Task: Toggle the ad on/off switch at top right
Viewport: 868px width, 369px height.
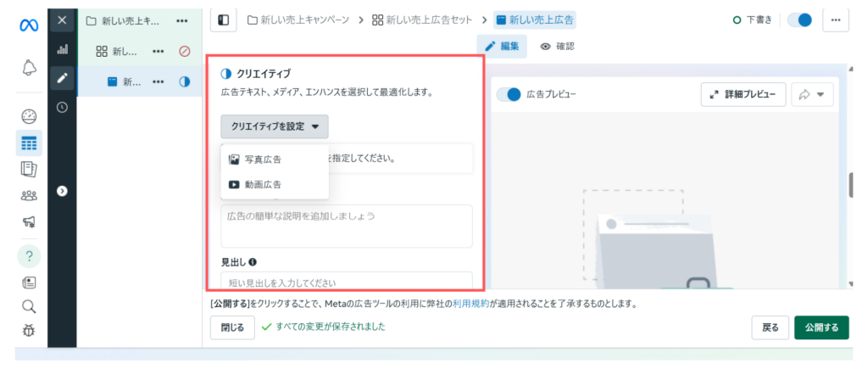Action: click(799, 20)
